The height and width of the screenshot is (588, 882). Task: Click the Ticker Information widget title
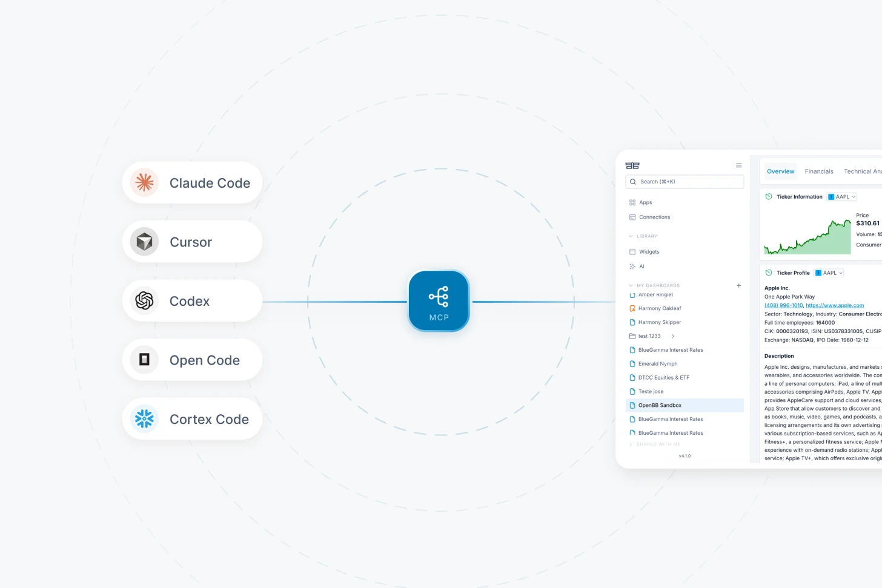[800, 197]
